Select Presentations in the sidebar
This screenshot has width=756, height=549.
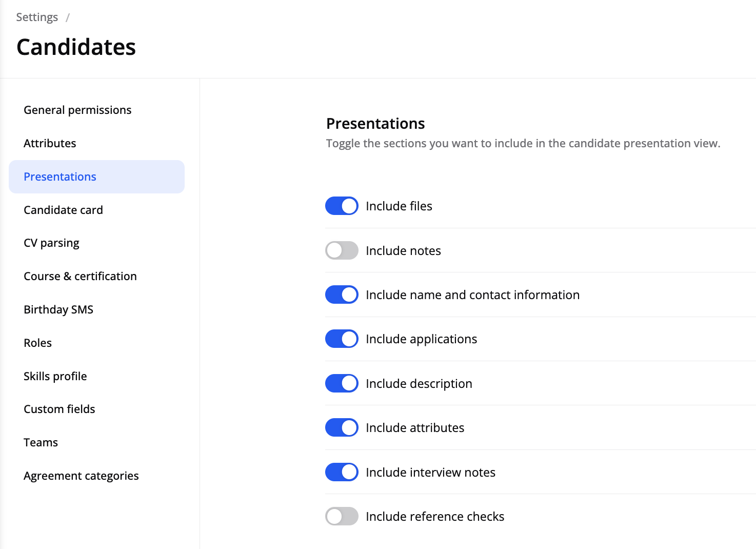coord(60,177)
